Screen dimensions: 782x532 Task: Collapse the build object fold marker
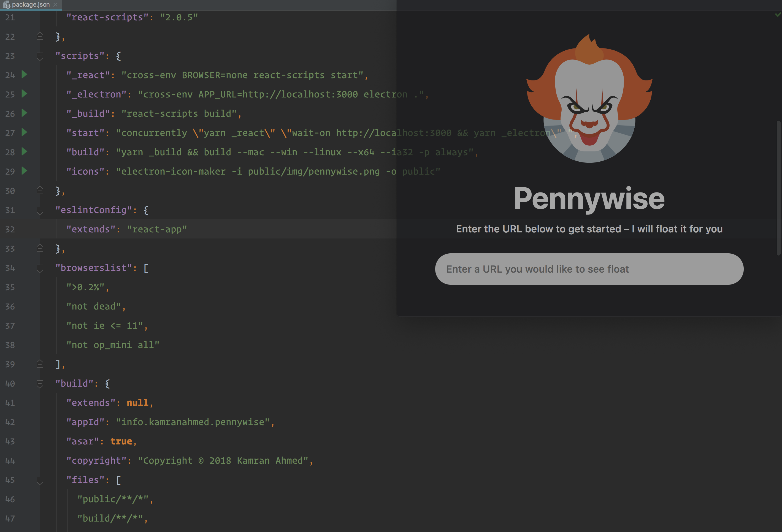point(40,383)
